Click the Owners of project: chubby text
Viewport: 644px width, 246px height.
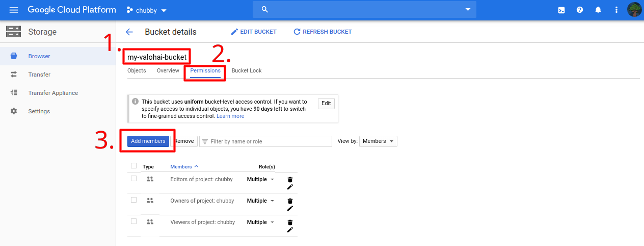[202, 201]
